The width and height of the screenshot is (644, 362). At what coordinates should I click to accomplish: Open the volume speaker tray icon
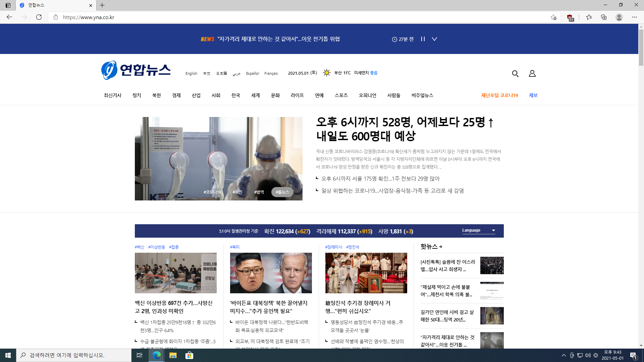pos(588,355)
